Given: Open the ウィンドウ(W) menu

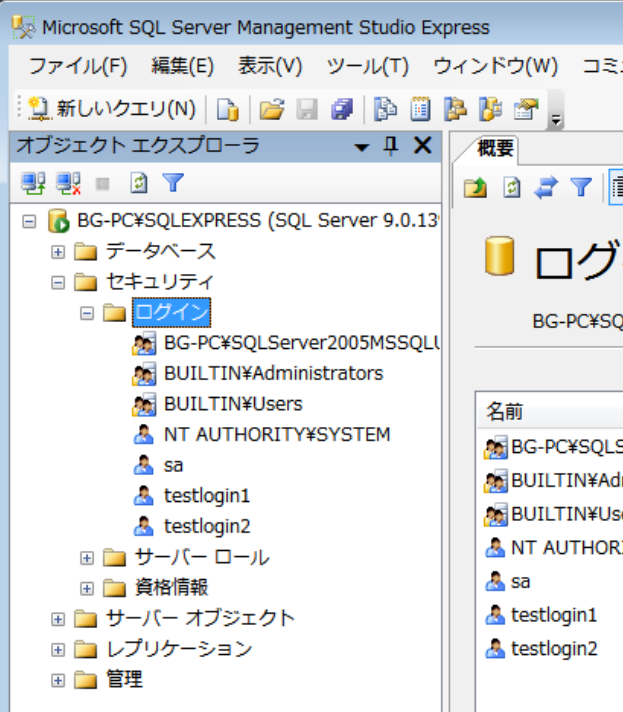Looking at the screenshot, I should tap(495, 66).
